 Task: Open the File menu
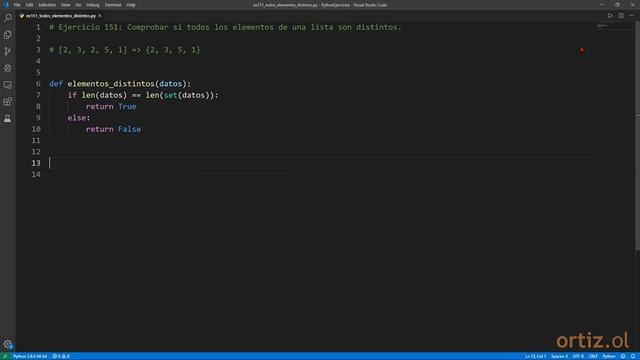click(x=17, y=5)
